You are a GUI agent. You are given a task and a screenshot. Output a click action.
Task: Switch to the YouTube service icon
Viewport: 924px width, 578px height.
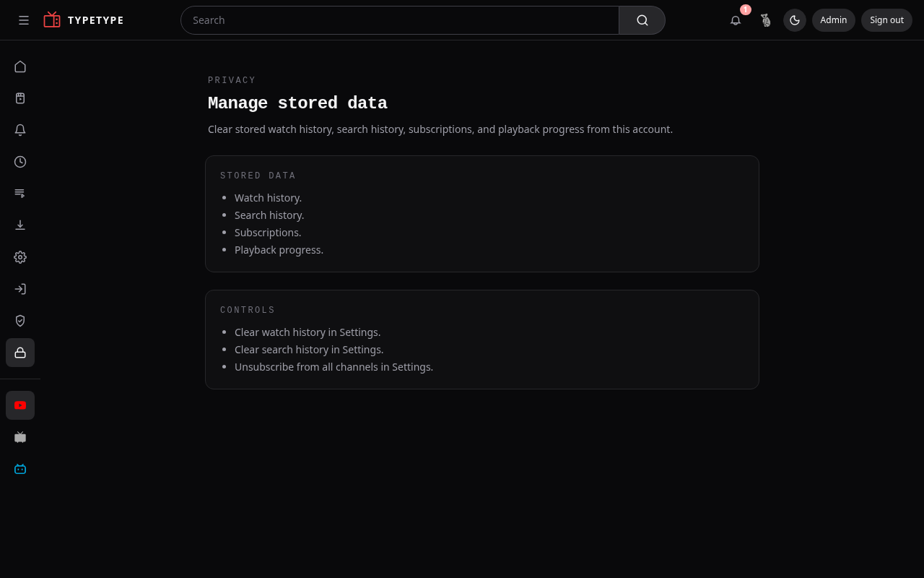coord(20,405)
